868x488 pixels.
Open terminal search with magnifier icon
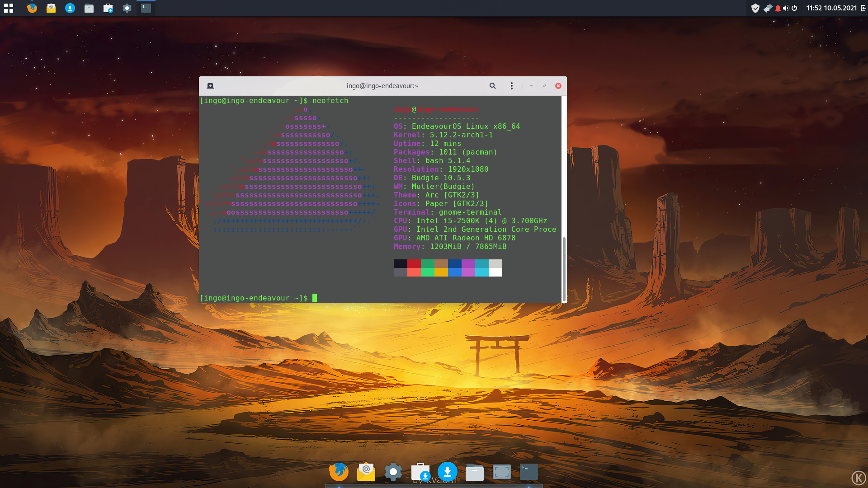(x=492, y=86)
